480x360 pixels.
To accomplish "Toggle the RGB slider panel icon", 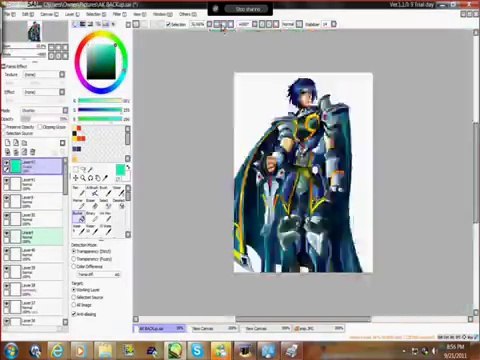I will click(x=82, y=24).
